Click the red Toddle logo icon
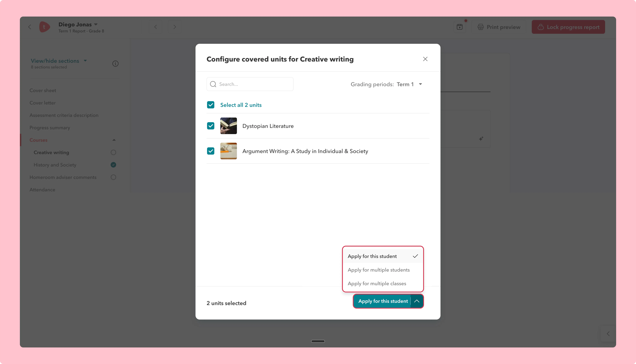This screenshot has width=636, height=364. pos(45,27)
